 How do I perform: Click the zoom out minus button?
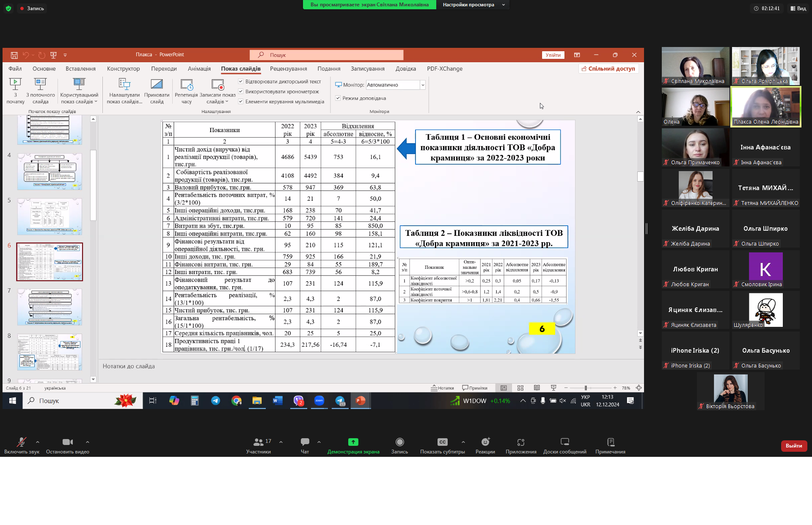tap(566, 388)
